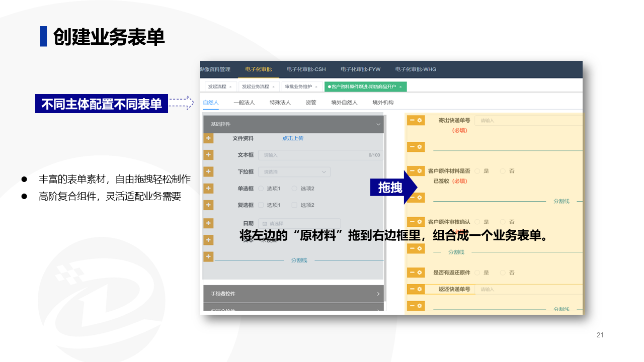Click the minus icon beside 客户原件材料是否
644x362 pixels.
pyautogui.click(x=412, y=171)
